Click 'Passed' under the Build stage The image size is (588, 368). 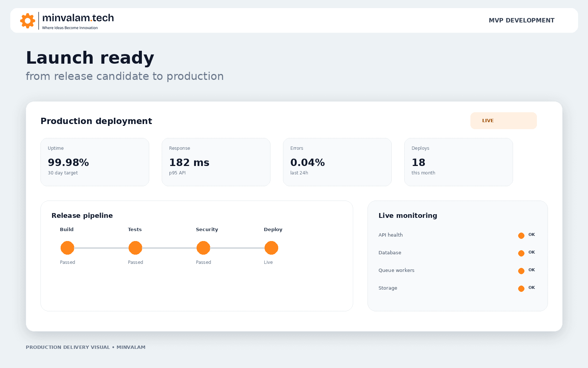click(67, 262)
